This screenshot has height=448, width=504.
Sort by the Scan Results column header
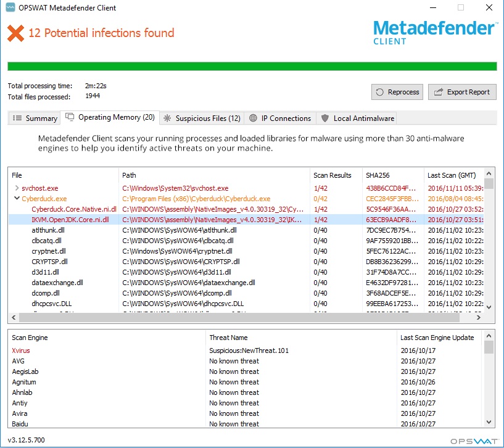pyautogui.click(x=336, y=175)
